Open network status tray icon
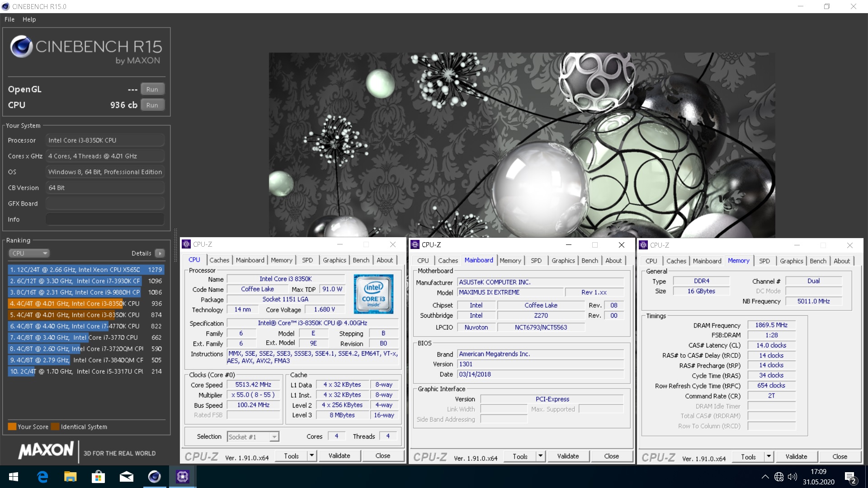This screenshot has width=868, height=488. pos(778,477)
